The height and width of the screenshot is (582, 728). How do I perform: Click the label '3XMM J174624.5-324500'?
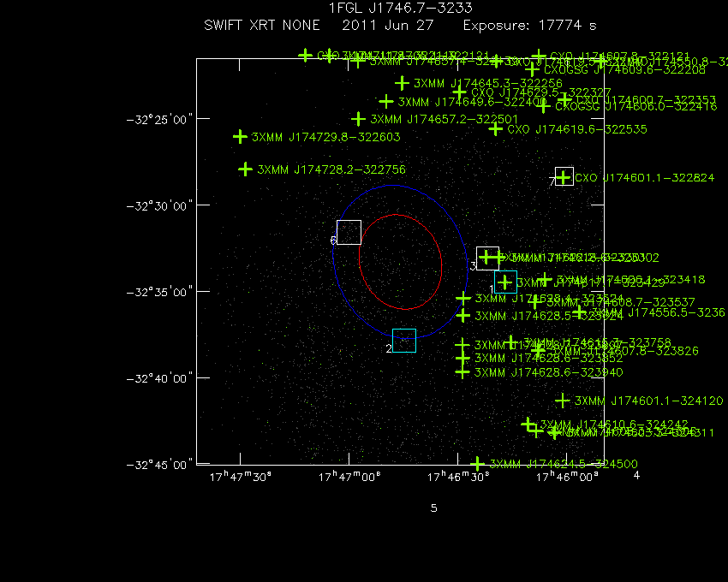pos(564,464)
